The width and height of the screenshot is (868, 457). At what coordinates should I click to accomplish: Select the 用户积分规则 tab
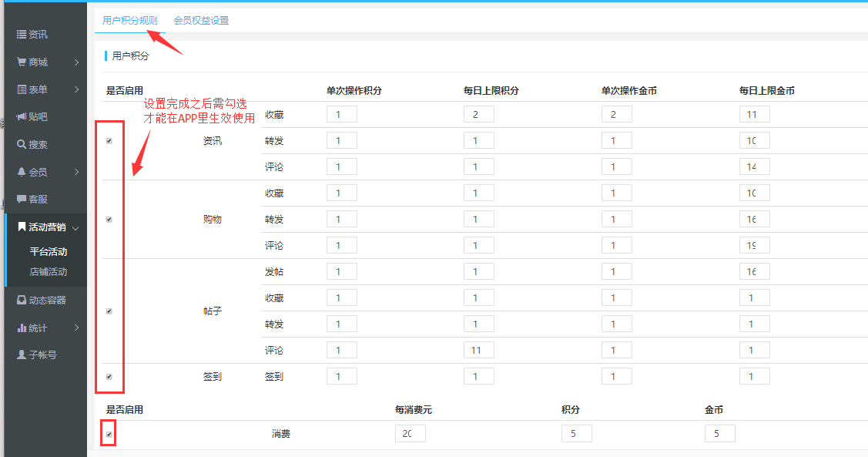click(129, 21)
